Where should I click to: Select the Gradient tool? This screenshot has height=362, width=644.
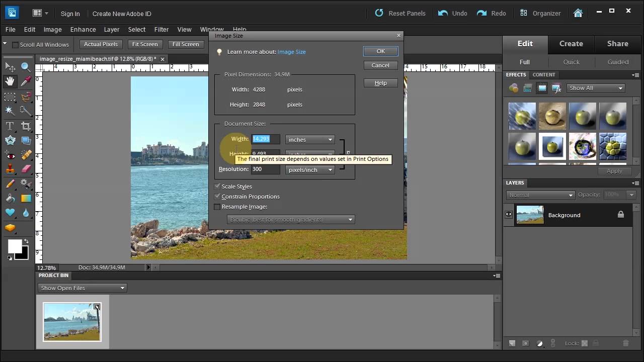(26, 199)
